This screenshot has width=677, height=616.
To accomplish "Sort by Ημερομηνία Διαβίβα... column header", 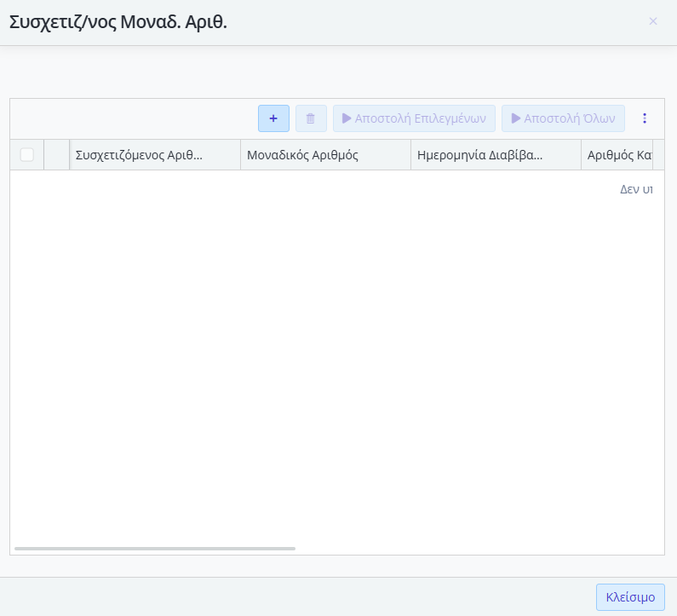I will coord(480,155).
